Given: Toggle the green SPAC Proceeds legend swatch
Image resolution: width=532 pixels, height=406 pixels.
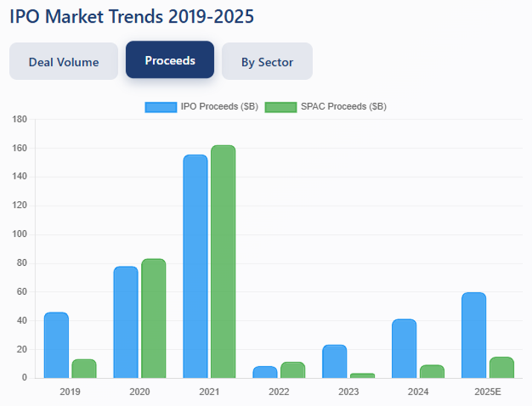Looking at the screenshot, I should pyautogui.click(x=280, y=107).
